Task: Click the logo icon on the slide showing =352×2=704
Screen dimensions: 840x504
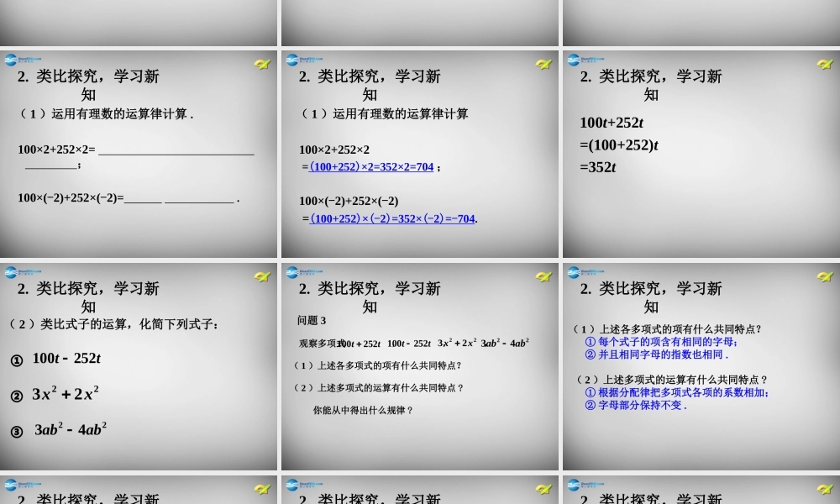Action: point(304,60)
